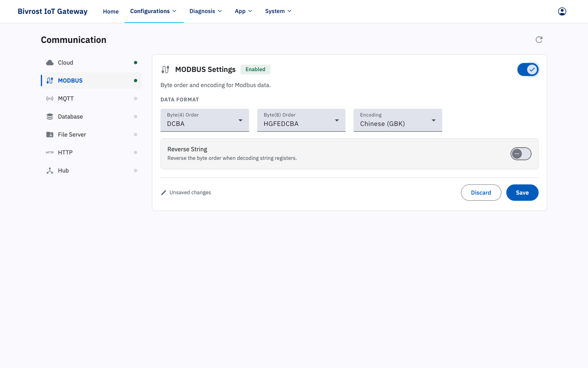Expand the Configurations menu
This screenshot has height=368, width=588.
pos(154,11)
